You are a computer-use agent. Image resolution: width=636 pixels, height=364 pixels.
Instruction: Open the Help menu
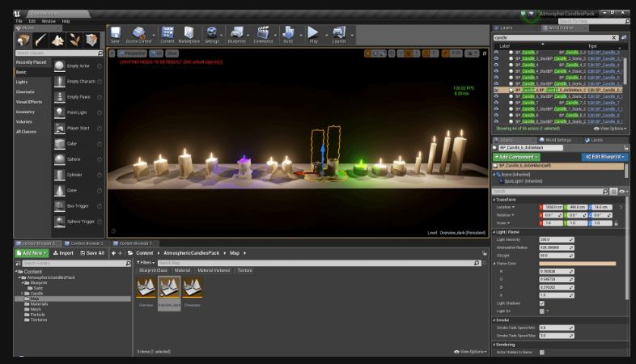tap(66, 21)
